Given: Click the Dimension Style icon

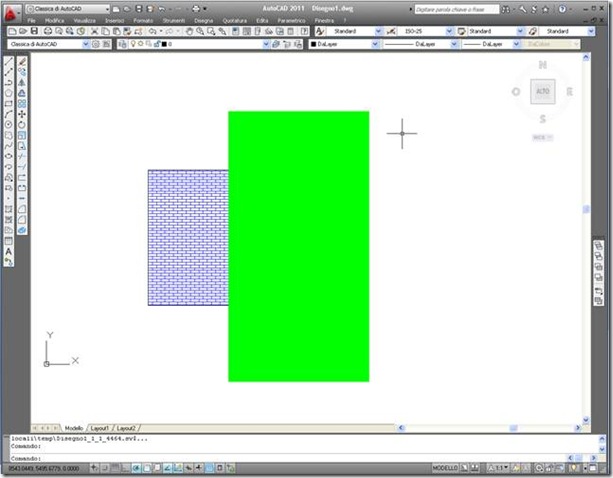Looking at the screenshot, I should coord(391,31).
